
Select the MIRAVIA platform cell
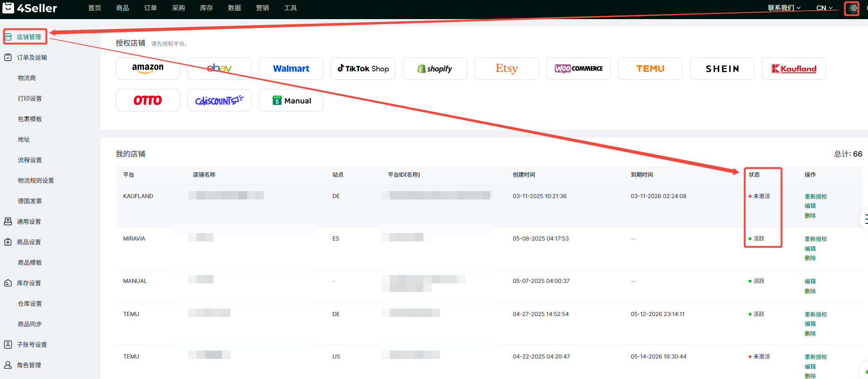(134, 239)
